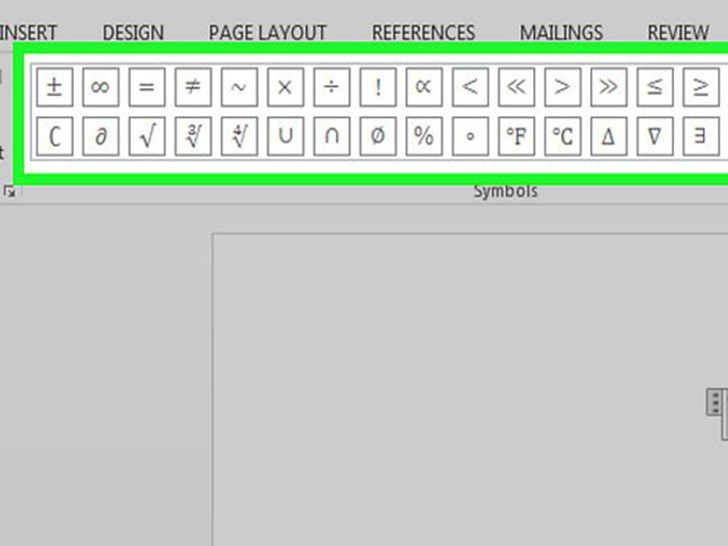
Task: Insert the infinity symbol
Action: coord(100,87)
